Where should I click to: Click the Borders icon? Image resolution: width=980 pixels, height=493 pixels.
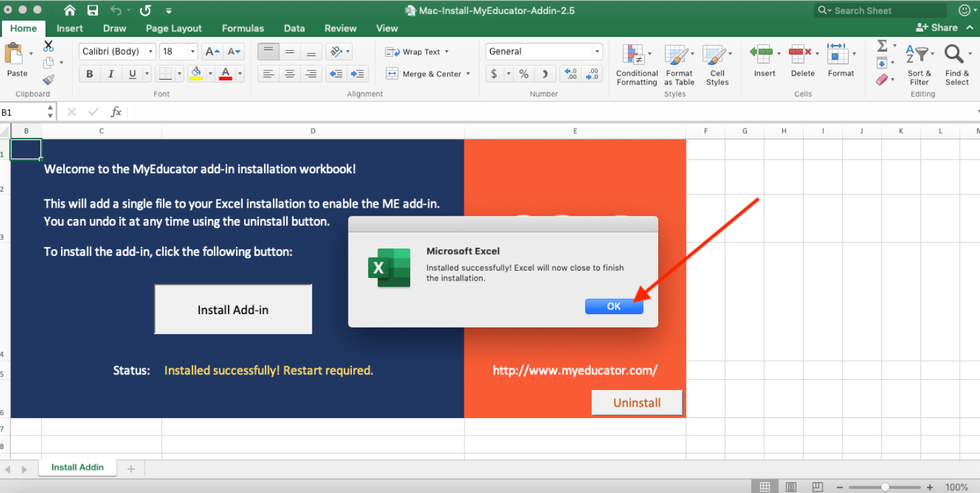tap(166, 74)
